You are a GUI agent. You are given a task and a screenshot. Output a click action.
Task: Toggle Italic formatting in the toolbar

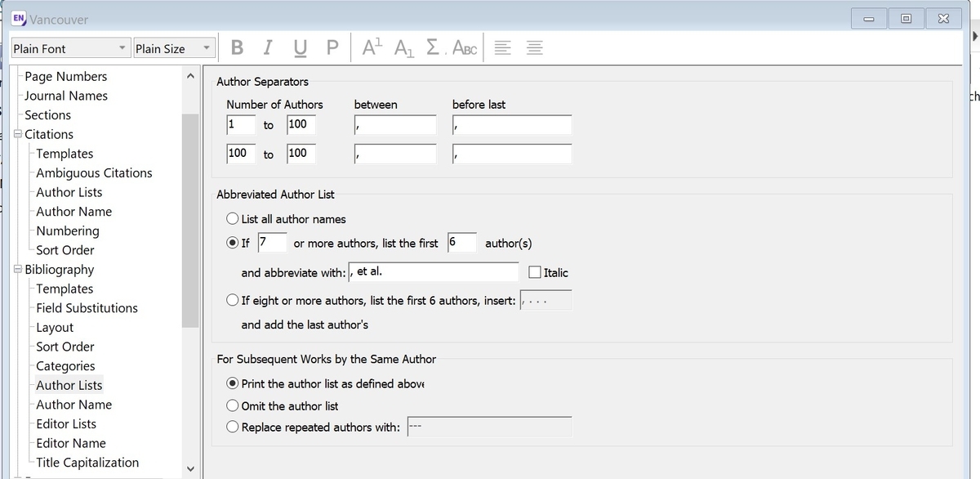point(268,48)
